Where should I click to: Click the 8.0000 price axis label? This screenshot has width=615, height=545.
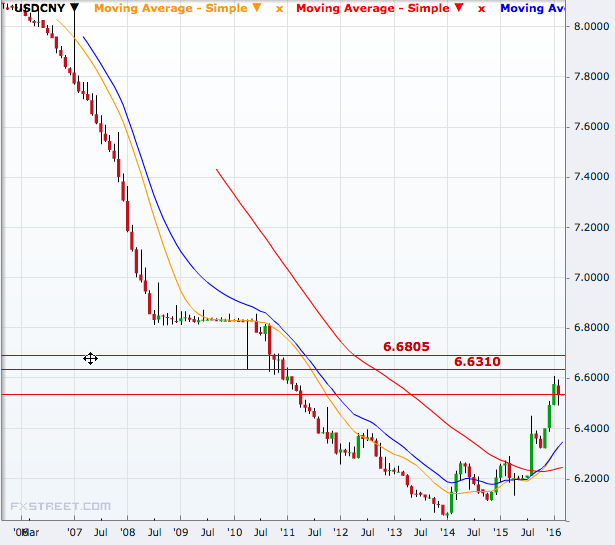(591, 26)
